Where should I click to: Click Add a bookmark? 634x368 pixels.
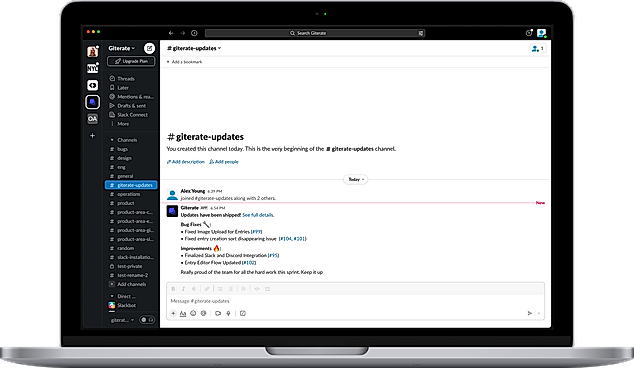coord(184,62)
